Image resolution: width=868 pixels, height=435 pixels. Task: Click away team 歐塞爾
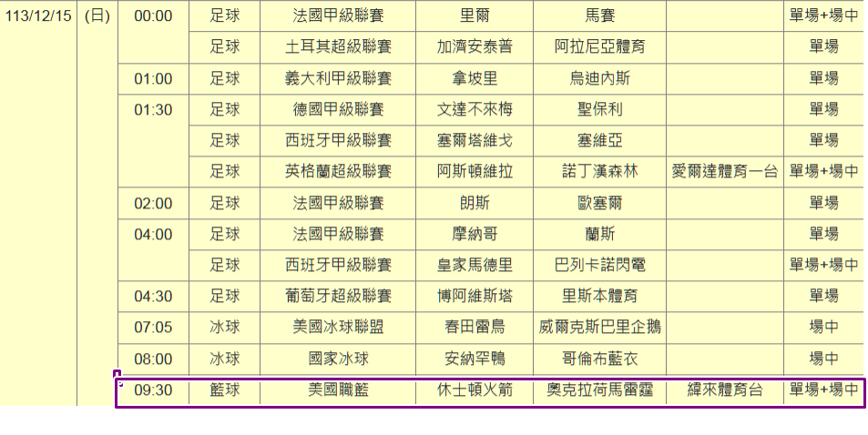click(599, 203)
